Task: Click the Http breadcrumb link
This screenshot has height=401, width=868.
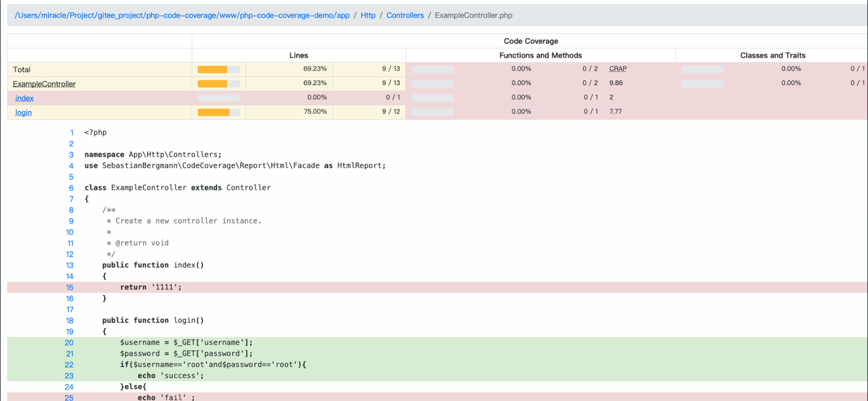Action: point(368,15)
